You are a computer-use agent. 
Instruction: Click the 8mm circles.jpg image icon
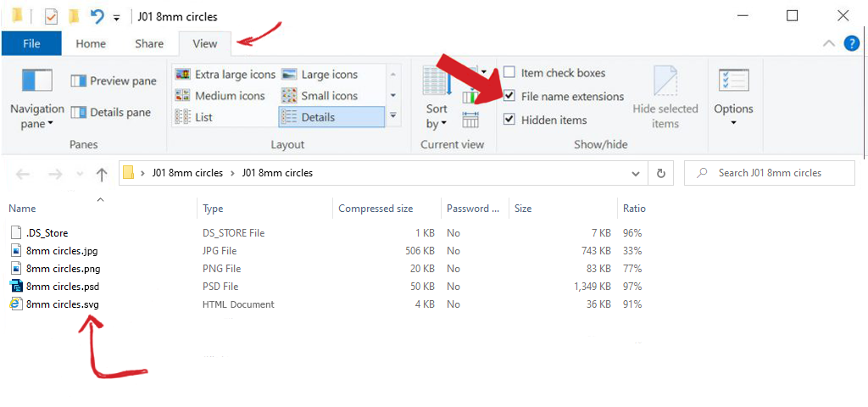tap(16, 251)
